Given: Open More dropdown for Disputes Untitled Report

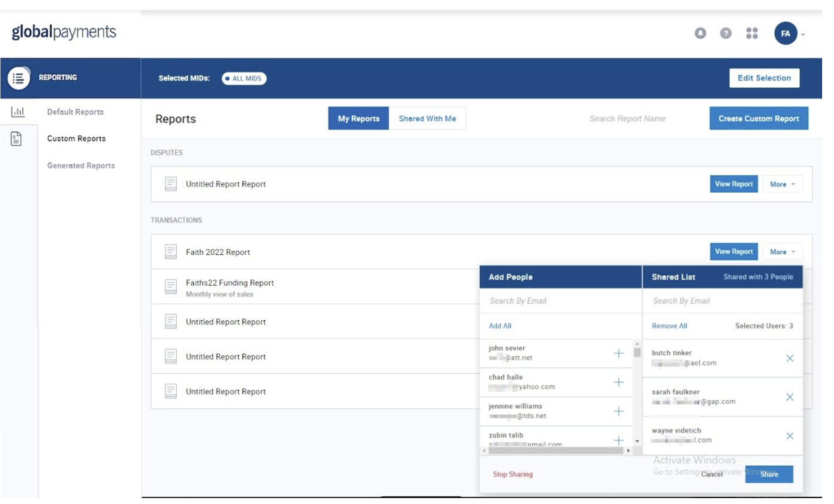Looking at the screenshot, I should [782, 185].
